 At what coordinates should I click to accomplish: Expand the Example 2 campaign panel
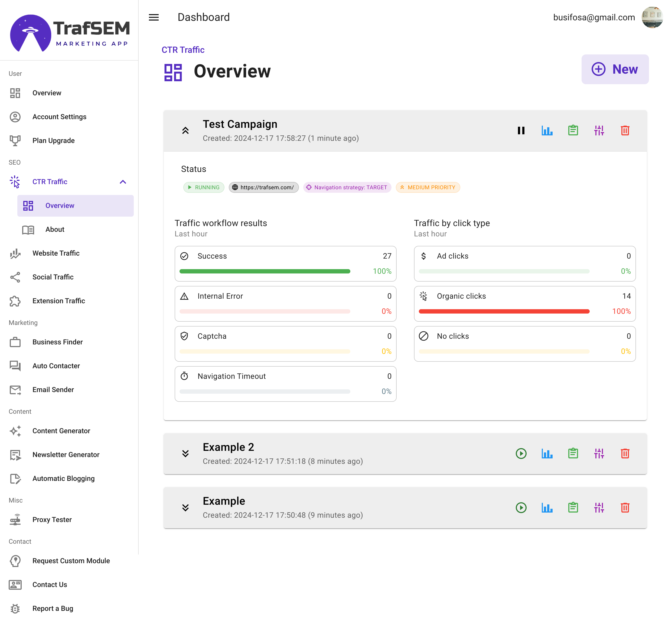coord(185,454)
